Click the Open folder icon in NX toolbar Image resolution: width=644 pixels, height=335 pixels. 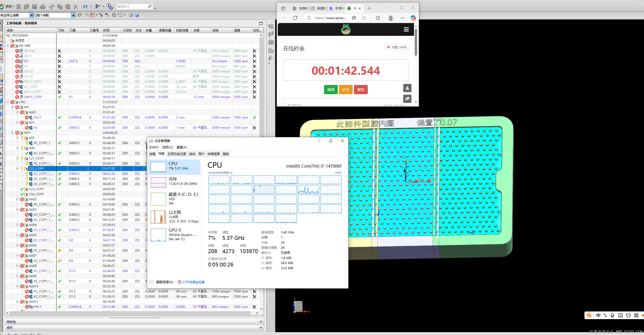coord(26,7)
